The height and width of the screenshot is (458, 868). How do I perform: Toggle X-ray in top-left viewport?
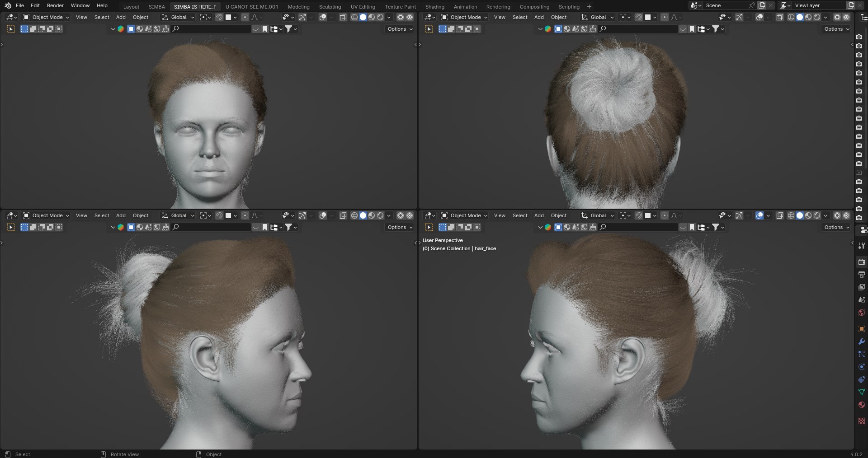pyautogui.click(x=343, y=17)
